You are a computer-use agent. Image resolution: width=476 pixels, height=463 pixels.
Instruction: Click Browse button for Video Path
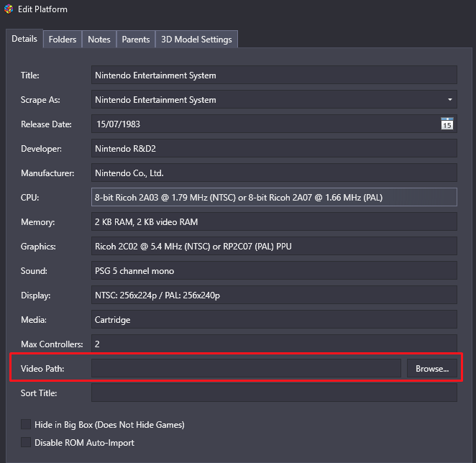432,369
